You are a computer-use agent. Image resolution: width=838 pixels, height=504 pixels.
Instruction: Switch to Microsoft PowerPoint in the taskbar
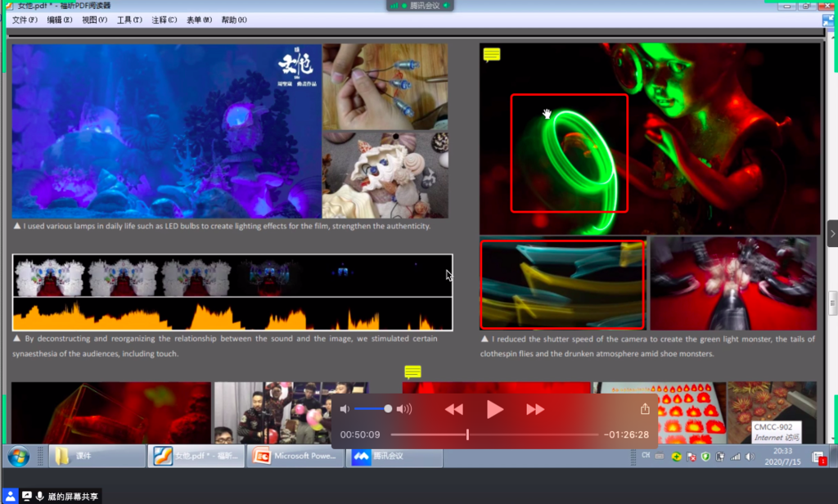tap(295, 456)
